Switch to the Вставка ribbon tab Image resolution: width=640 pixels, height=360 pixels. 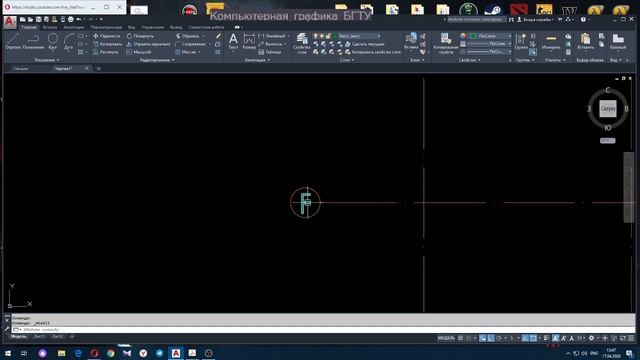coord(50,27)
